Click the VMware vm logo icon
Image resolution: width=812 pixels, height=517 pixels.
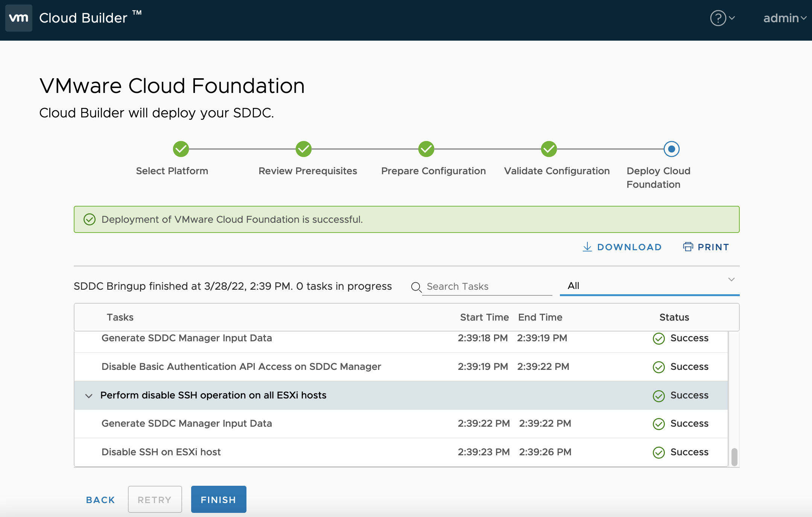click(18, 18)
